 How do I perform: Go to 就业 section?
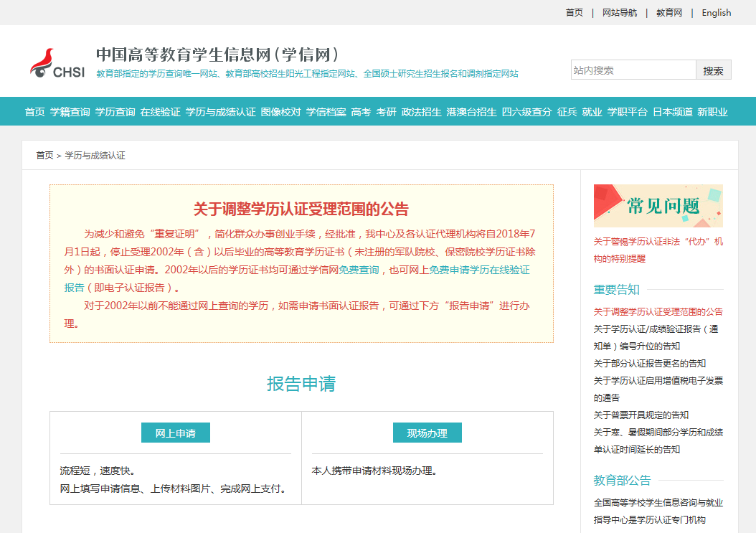coord(592,112)
